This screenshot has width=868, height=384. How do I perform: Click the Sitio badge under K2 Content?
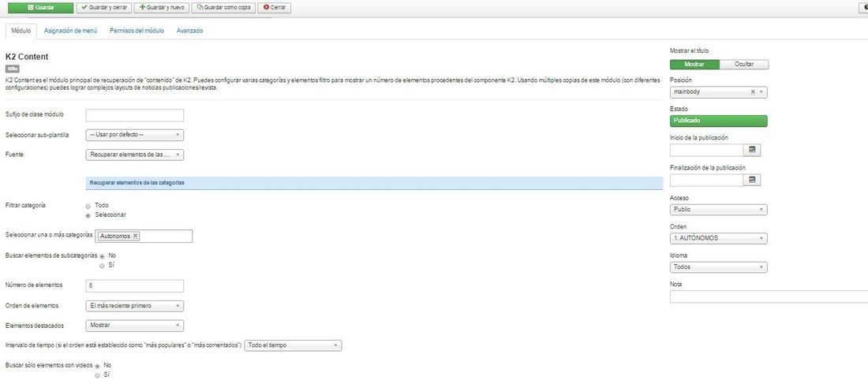[x=12, y=69]
